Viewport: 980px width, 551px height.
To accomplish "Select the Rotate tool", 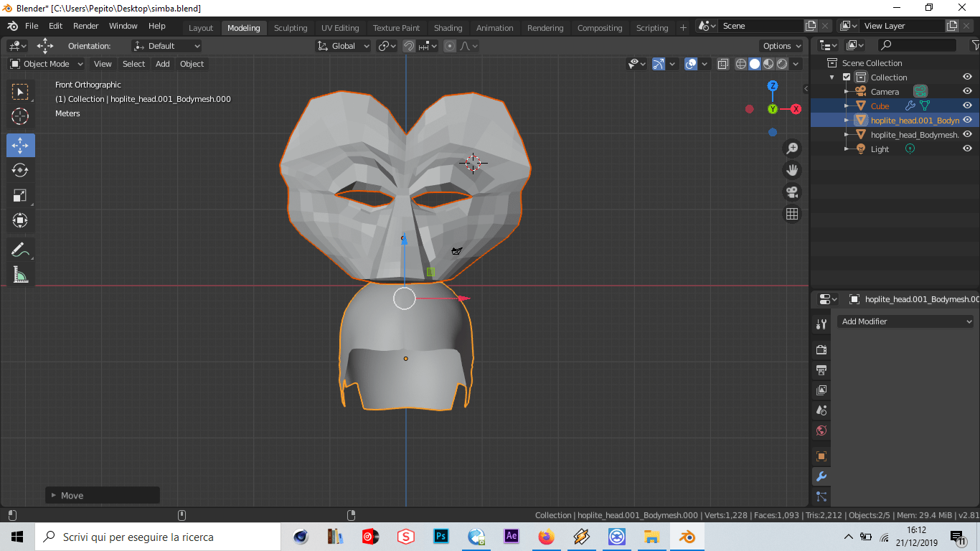I will [20, 170].
